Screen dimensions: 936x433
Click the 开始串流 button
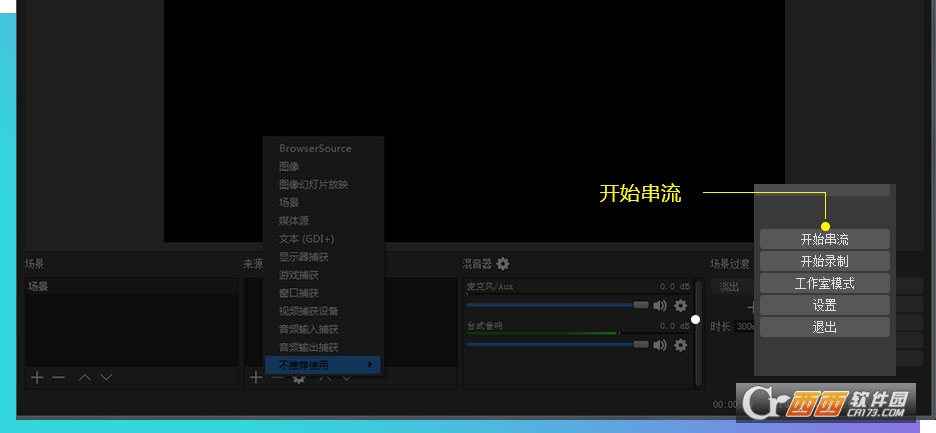[824, 239]
